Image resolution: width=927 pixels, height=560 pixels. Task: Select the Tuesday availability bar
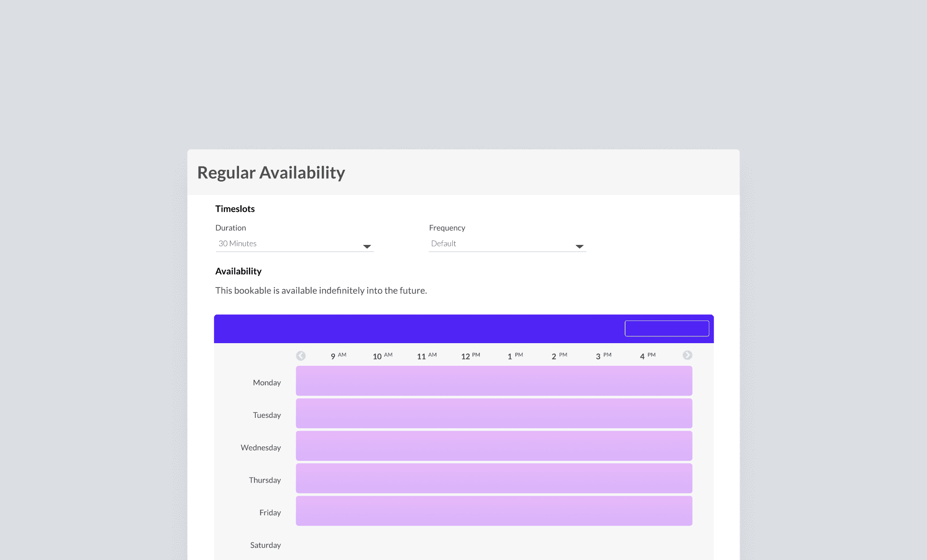coord(494,413)
